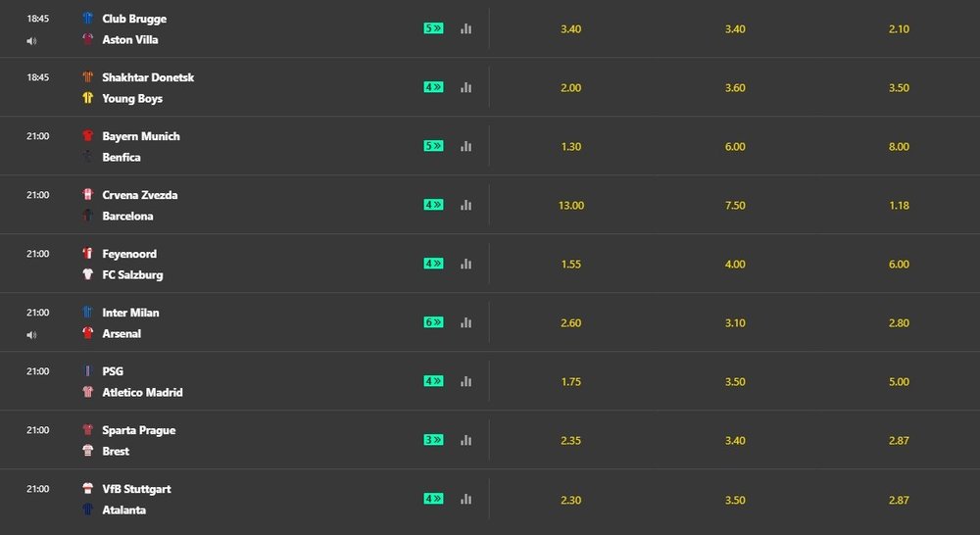This screenshot has width=980, height=535.
Task: Expand 3 markets badge for Sparta Prague
Action: click(433, 440)
